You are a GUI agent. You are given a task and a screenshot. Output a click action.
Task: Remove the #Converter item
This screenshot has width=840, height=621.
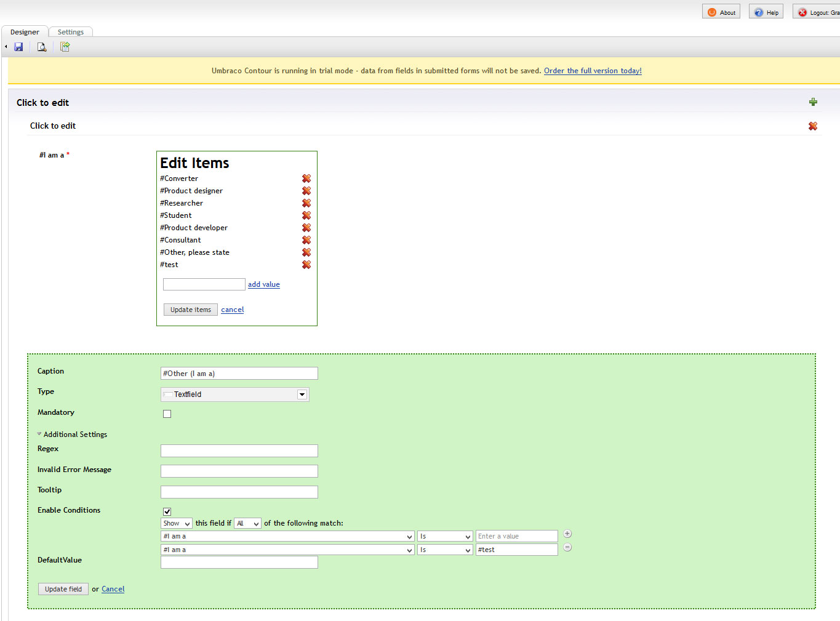click(x=306, y=178)
